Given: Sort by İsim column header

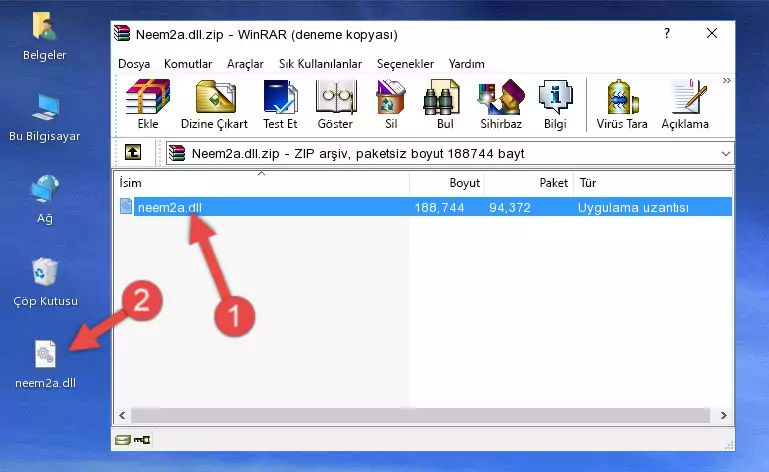Looking at the screenshot, I should (x=262, y=183).
